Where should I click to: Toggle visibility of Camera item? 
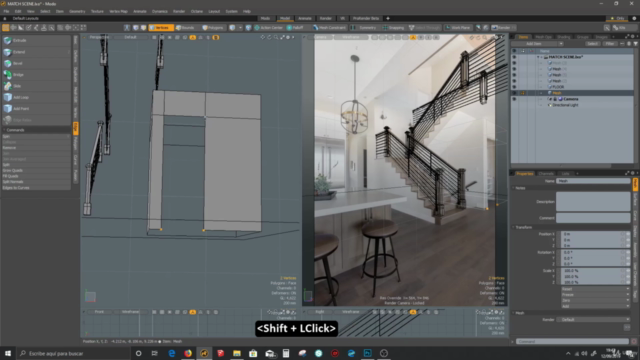[x=514, y=99]
